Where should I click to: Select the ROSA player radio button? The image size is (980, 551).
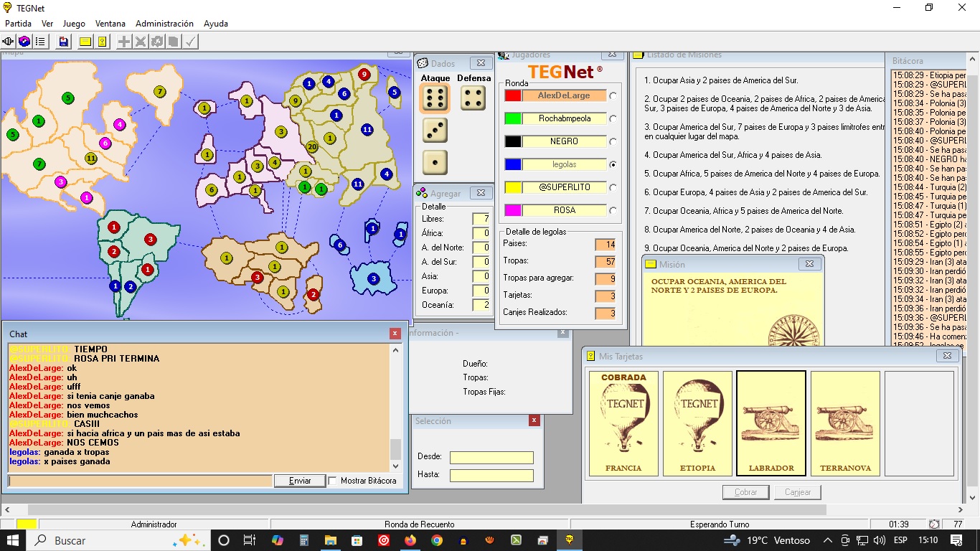[613, 210]
